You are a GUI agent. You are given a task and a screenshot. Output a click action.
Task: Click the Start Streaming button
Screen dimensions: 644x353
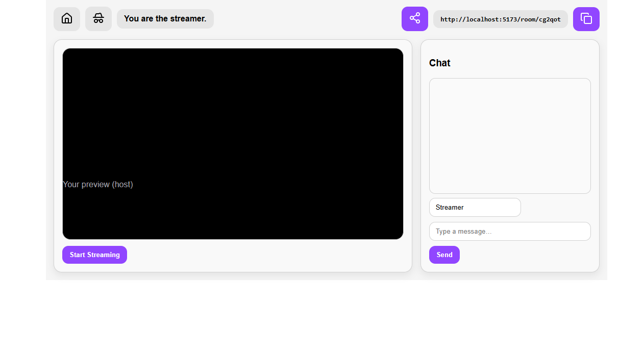tap(94, 255)
